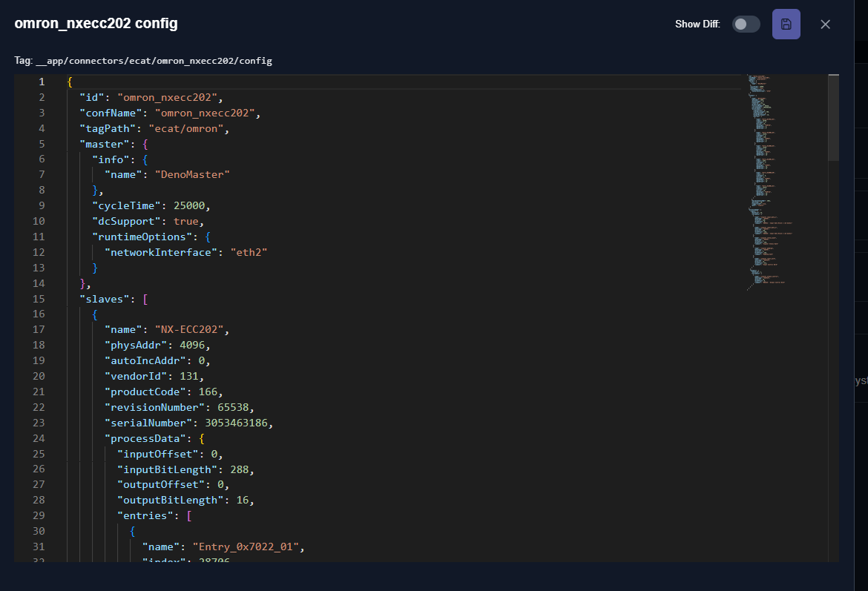This screenshot has width=868, height=591.
Task: Click the save config icon button
Action: 786,24
